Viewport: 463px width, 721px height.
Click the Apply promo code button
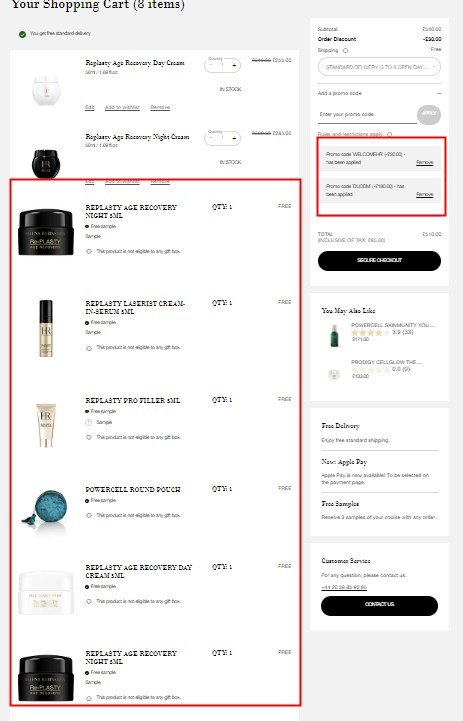click(429, 114)
